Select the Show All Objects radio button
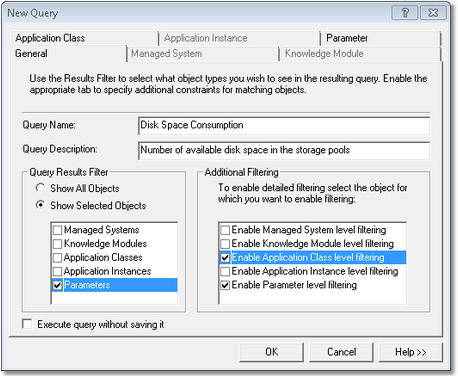Image resolution: width=458 pixels, height=378 pixels. tap(40, 188)
